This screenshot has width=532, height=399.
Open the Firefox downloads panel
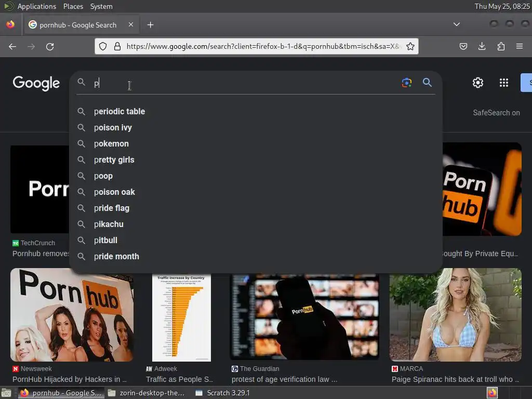point(482,46)
